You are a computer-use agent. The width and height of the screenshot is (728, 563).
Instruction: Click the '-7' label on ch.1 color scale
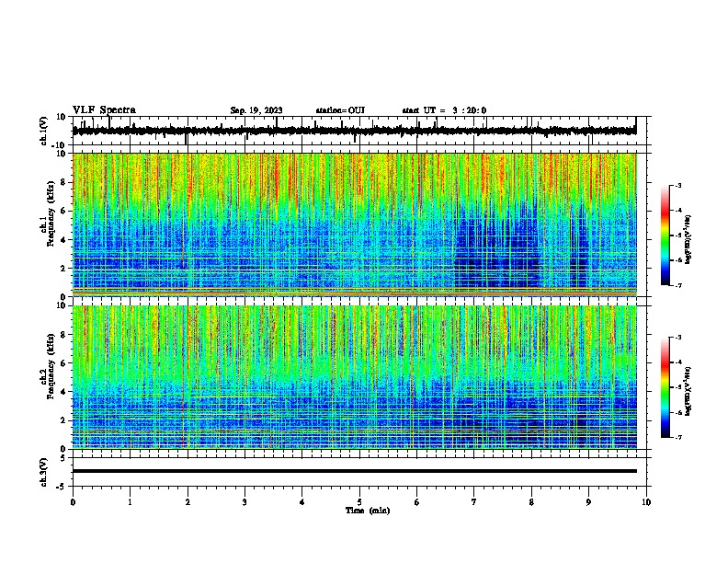pyautogui.click(x=678, y=285)
